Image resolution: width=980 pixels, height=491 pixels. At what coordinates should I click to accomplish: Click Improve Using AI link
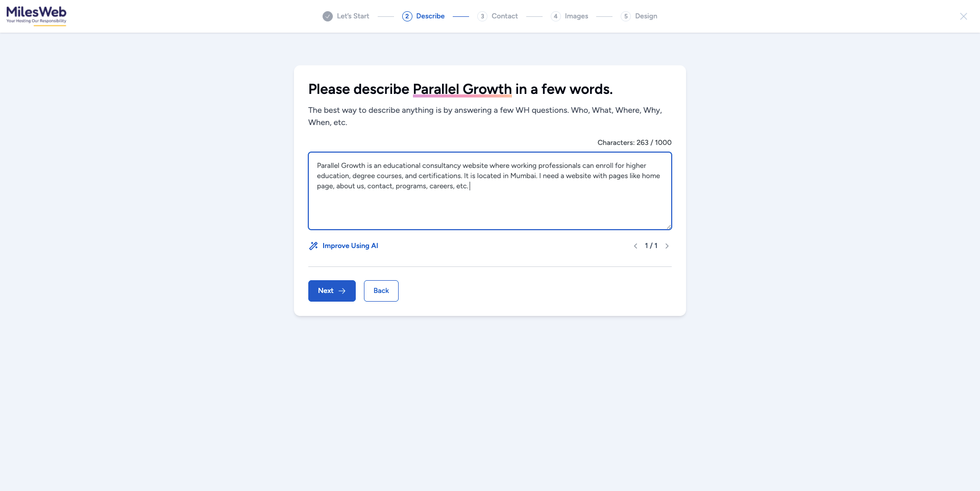click(350, 246)
